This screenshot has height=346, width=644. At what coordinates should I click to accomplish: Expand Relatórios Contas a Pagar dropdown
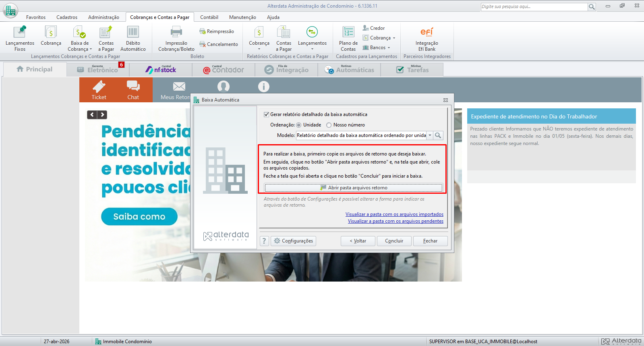pos(284,39)
